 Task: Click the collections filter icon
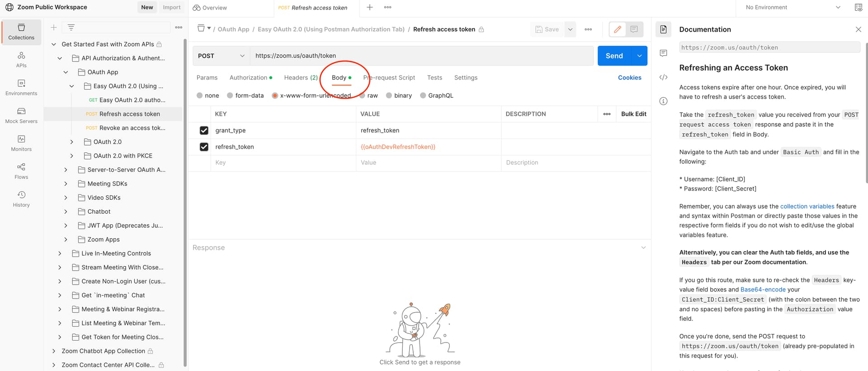point(71,28)
